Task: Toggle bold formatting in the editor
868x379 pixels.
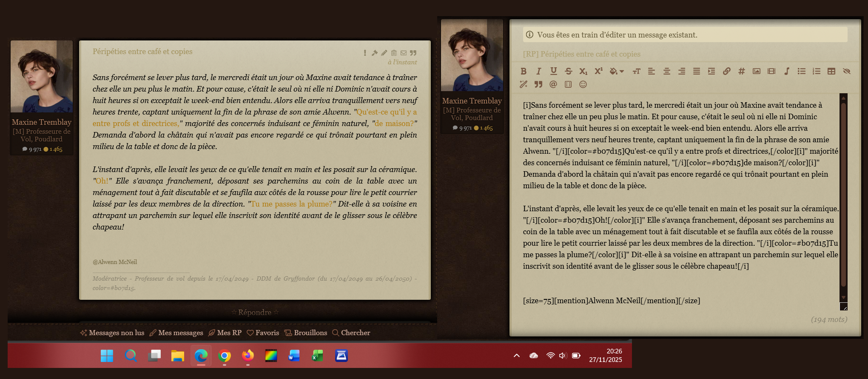Action: click(524, 71)
